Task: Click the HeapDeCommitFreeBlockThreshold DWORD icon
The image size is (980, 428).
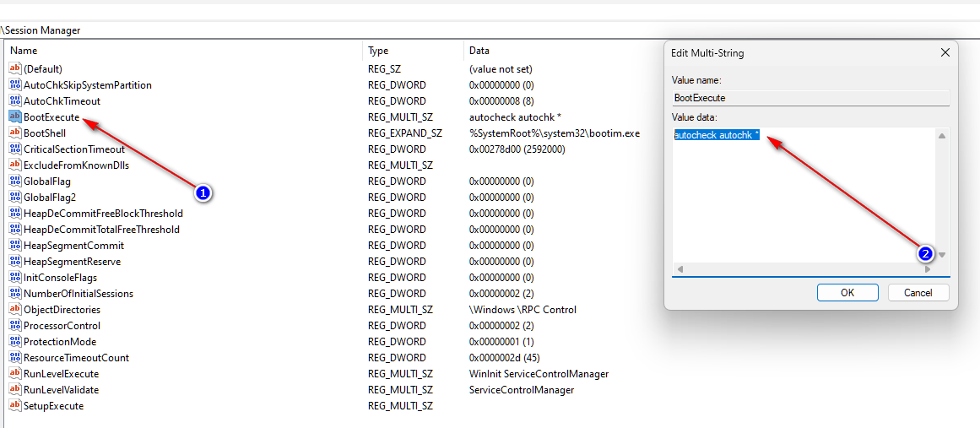Action: (x=15, y=213)
